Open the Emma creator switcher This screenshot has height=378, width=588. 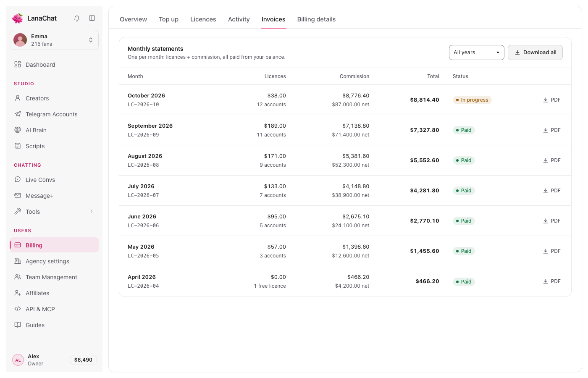click(x=54, y=40)
